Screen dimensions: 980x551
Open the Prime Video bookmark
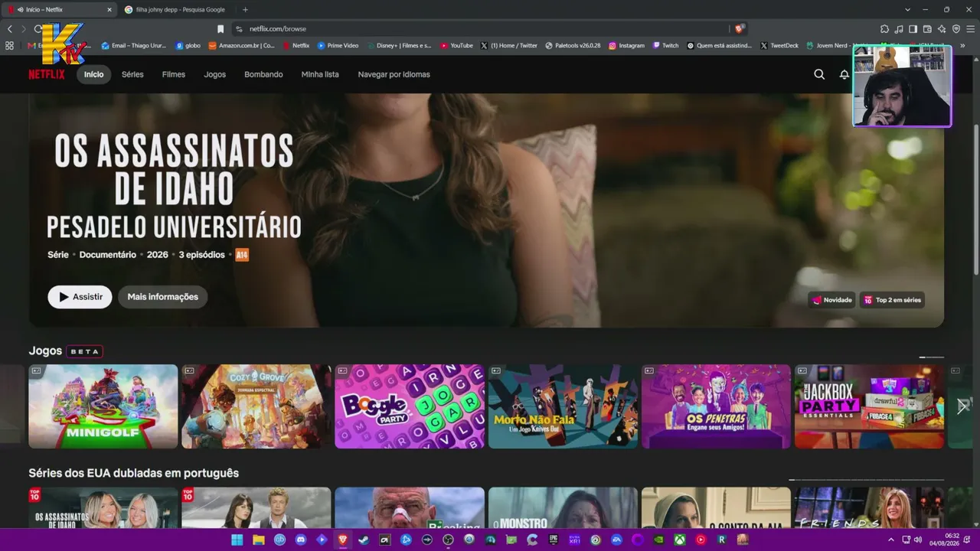point(338,46)
